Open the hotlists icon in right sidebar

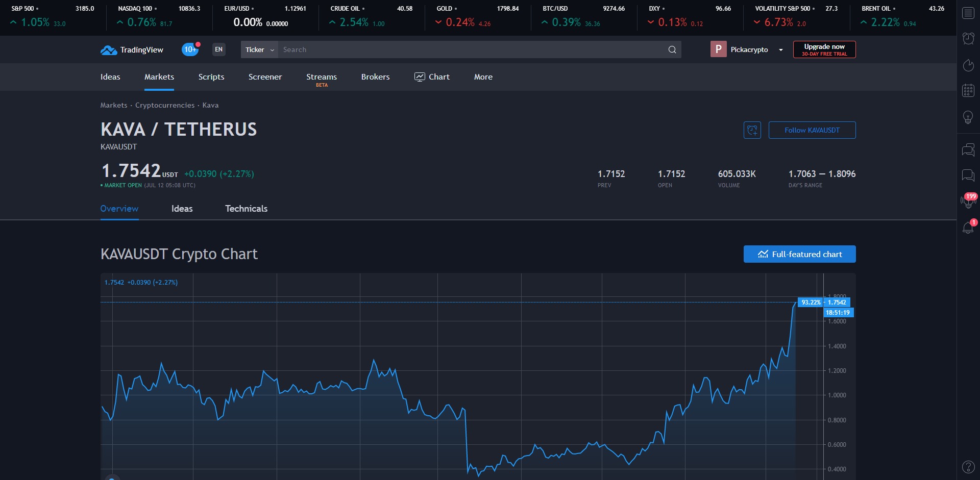(x=968, y=65)
